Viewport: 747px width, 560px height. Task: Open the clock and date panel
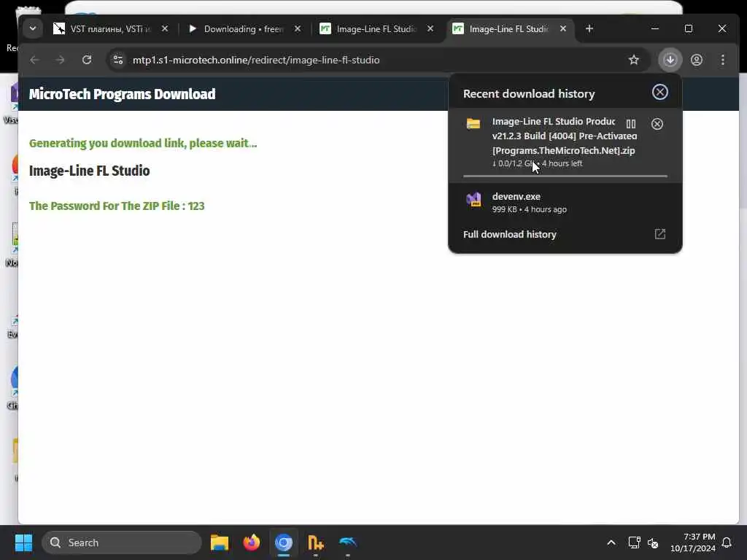tap(693, 542)
